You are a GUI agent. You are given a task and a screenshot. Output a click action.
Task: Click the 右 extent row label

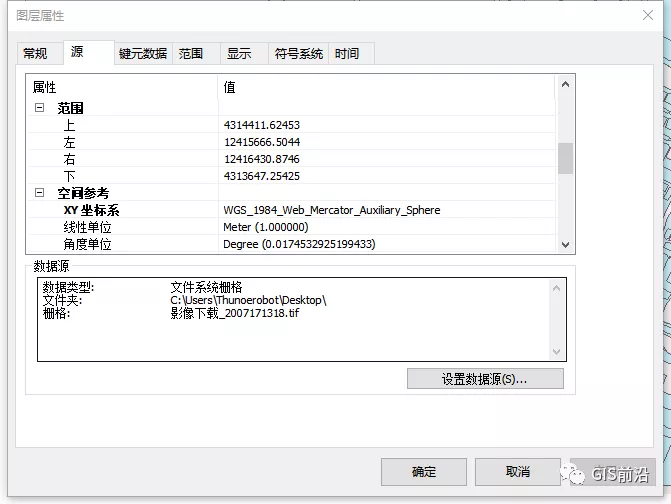69,159
